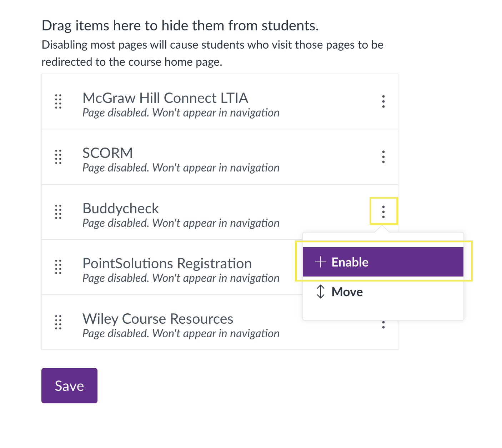The image size is (502, 448).
Task: Open the SCORM three-dot options menu
Action: [383, 156]
